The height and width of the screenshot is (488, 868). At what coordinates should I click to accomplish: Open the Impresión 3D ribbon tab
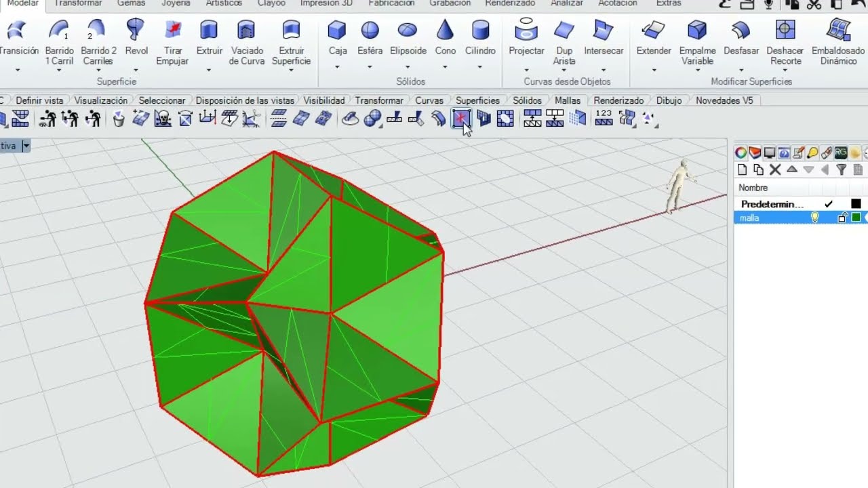tap(326, 3)
